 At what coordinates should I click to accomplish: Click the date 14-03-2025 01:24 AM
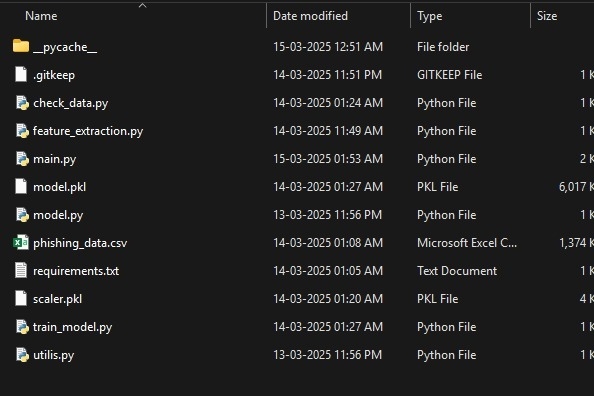click(328, 103)
